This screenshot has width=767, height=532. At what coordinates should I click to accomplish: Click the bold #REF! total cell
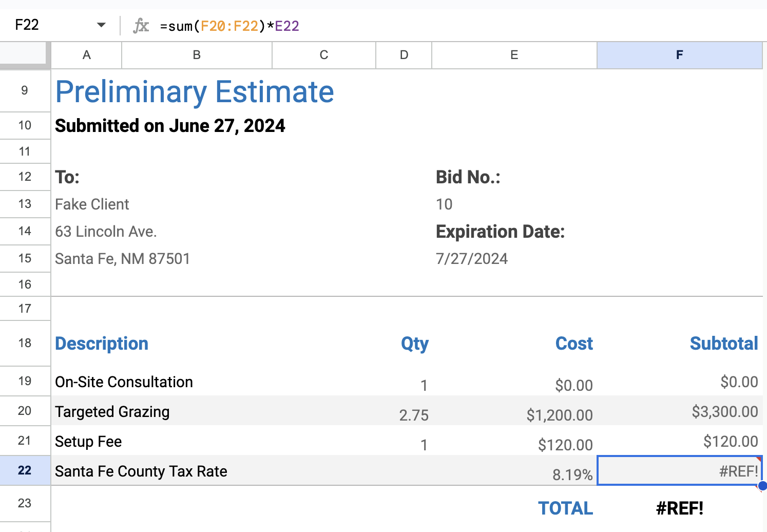coord(679,508)
